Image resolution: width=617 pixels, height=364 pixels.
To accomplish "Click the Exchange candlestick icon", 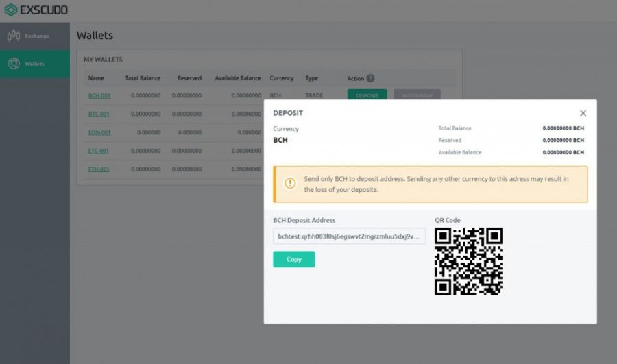I will coord(14,36).
